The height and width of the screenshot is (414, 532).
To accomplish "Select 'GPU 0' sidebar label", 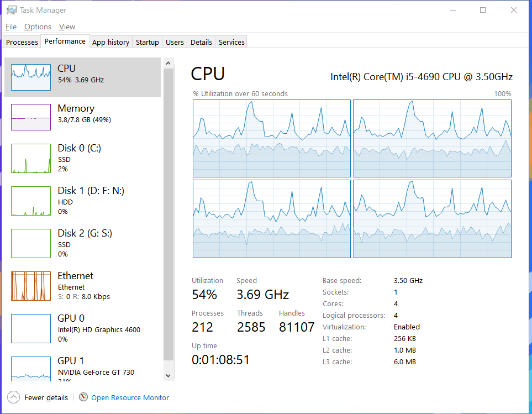I will (x=71, y=318).
